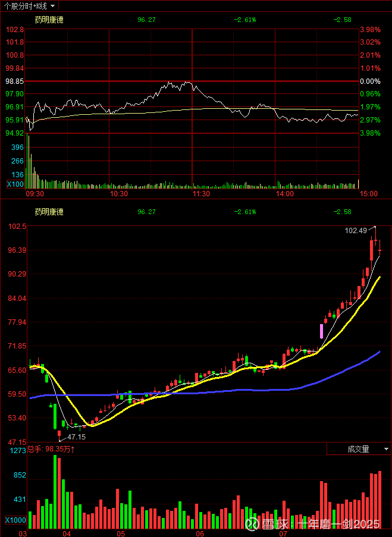This screenshot has height=537, width=392.
Task: Click the 07 month marker on K-line axis
Action: (283, 533)
